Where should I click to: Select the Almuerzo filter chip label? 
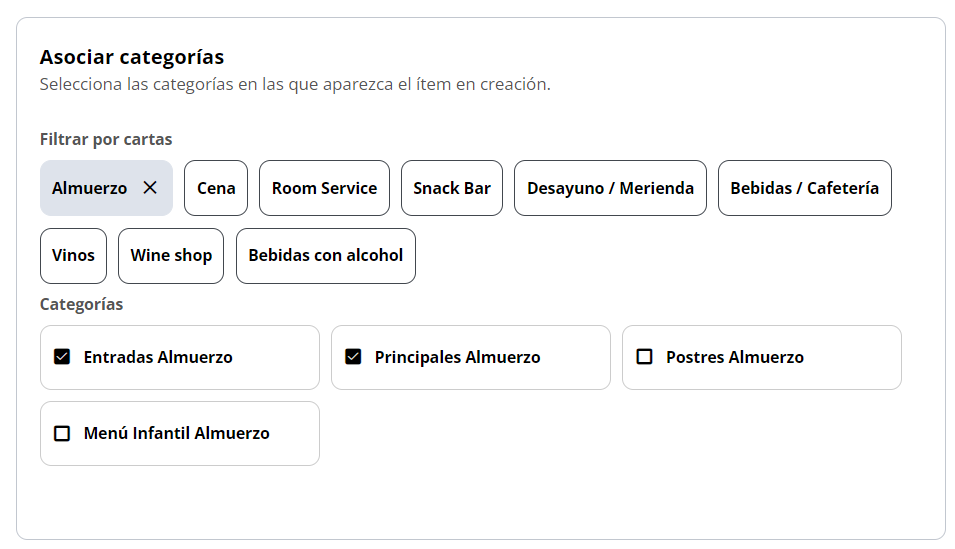coord(90,188)
